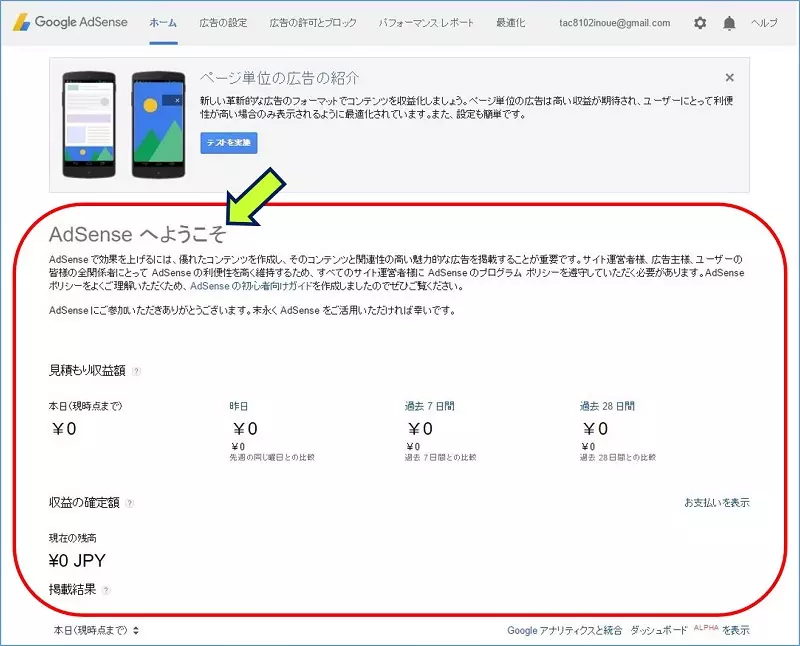Click the ¥0 JPY current balance value
This screenshot has width=800, height=646.
pyautogui.click(x=77, y=561)
